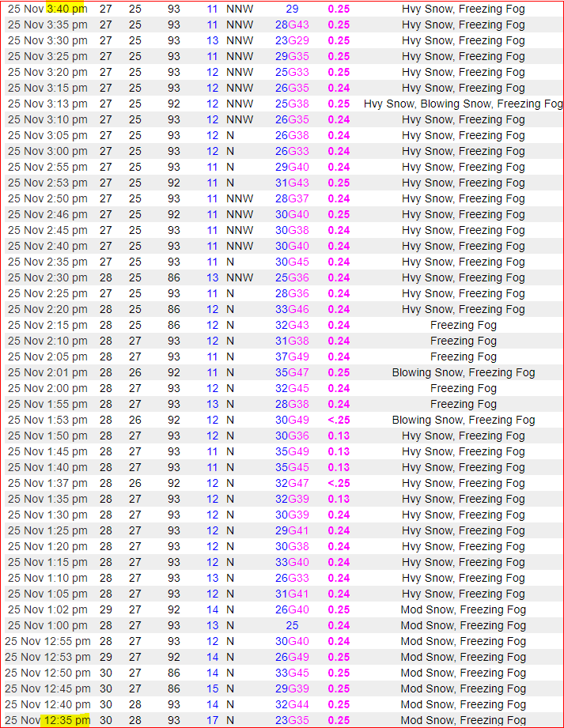Click gust '32G44' in 12:40 pm row
564x728 pixels.
[x=292, y=704]
